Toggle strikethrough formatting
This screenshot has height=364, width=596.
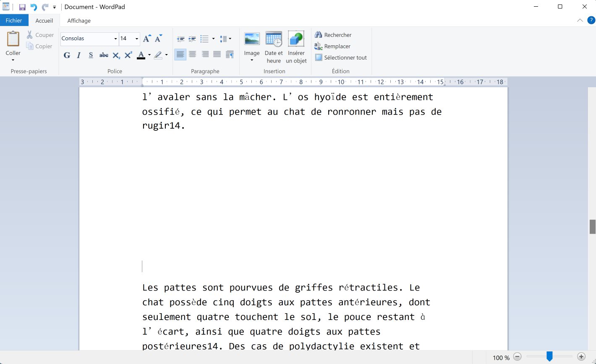tap(104, 55)
